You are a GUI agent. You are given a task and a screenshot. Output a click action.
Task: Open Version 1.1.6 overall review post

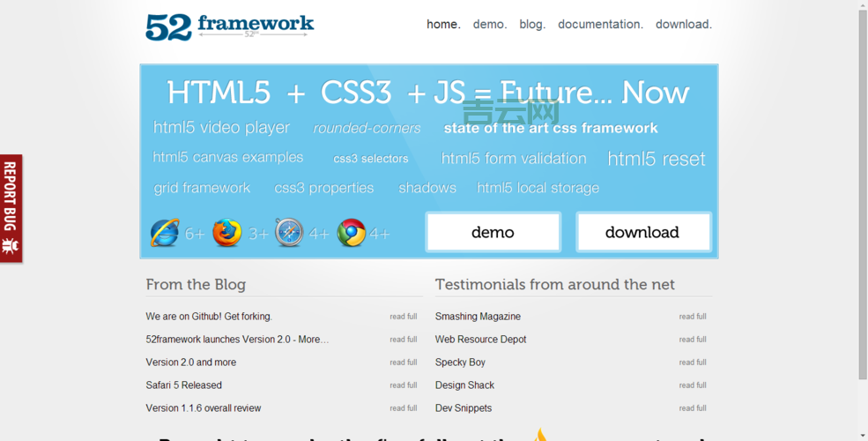(204, 408)
